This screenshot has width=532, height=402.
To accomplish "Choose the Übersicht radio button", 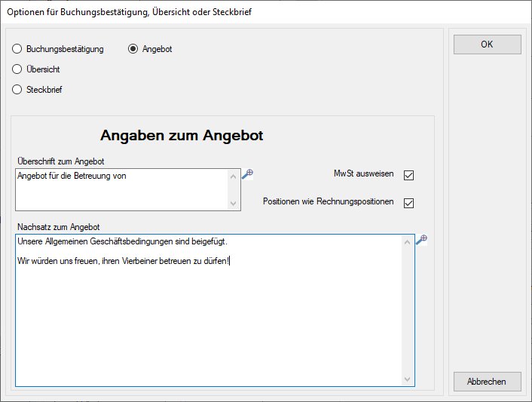I will (17, 69).
